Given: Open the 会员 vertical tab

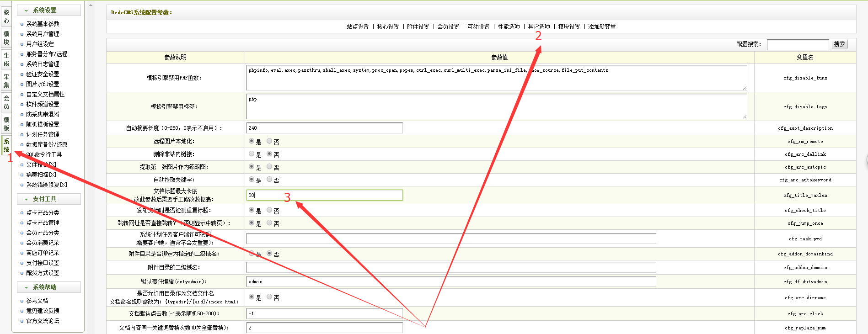Looking at the screenshot, I should click(6, 102).
